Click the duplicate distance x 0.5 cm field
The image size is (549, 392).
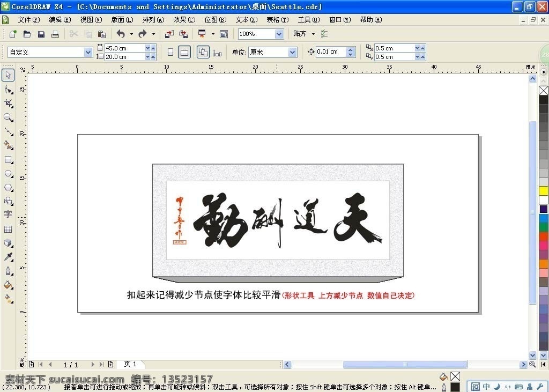pyautogui.click(x=394, y=48)
